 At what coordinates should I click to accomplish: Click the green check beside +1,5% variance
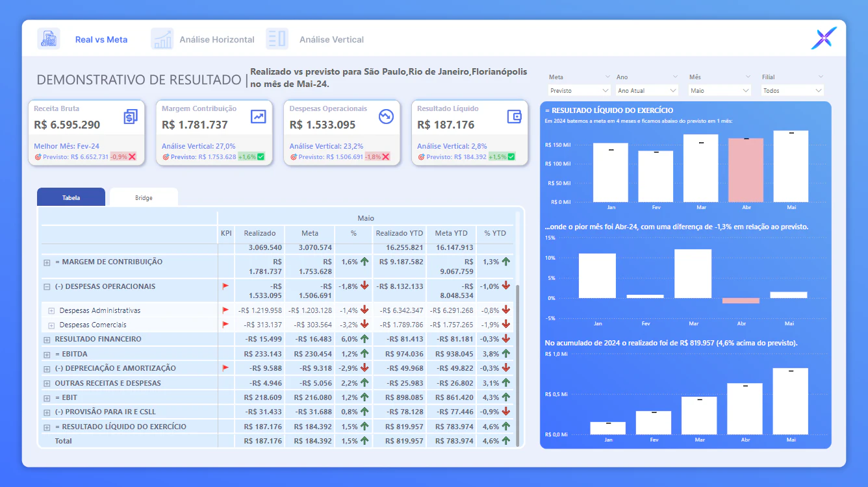coord(511,156)
